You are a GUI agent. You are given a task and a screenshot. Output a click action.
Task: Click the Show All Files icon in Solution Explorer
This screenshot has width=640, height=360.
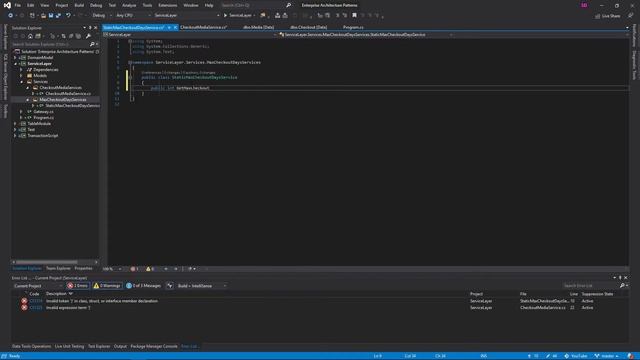pos(78,36)
